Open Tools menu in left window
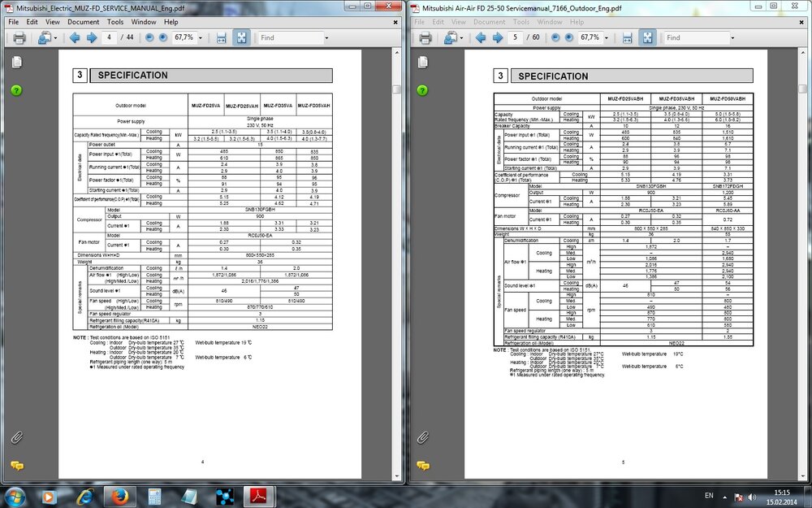 pyautogui.click(x=115, y=22)
